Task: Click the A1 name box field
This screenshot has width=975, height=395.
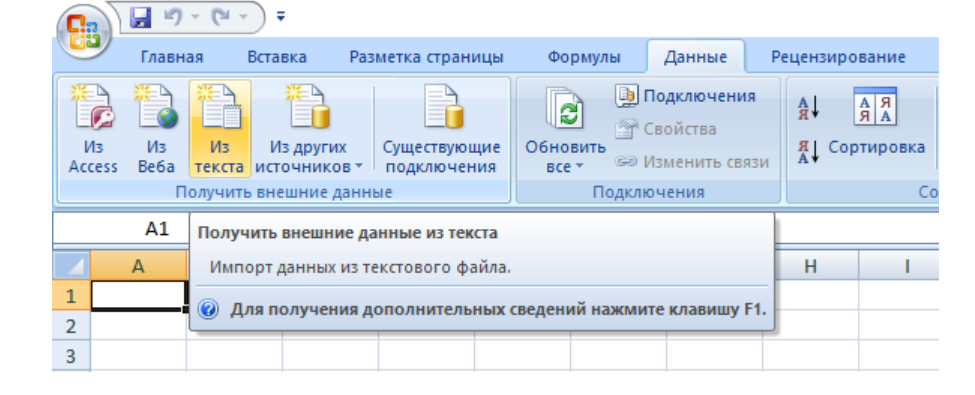Action: tap(120, 229)
